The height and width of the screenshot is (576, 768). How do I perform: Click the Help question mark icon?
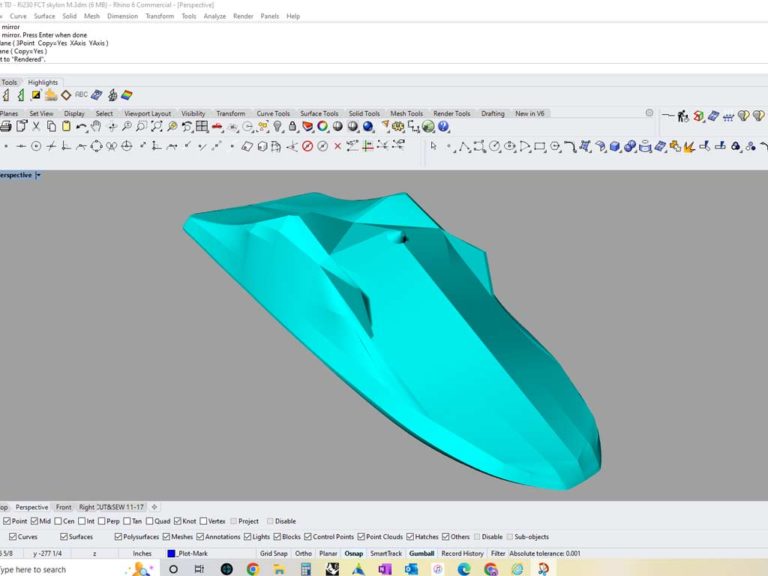pyautogui.click(x=442, y=127)
